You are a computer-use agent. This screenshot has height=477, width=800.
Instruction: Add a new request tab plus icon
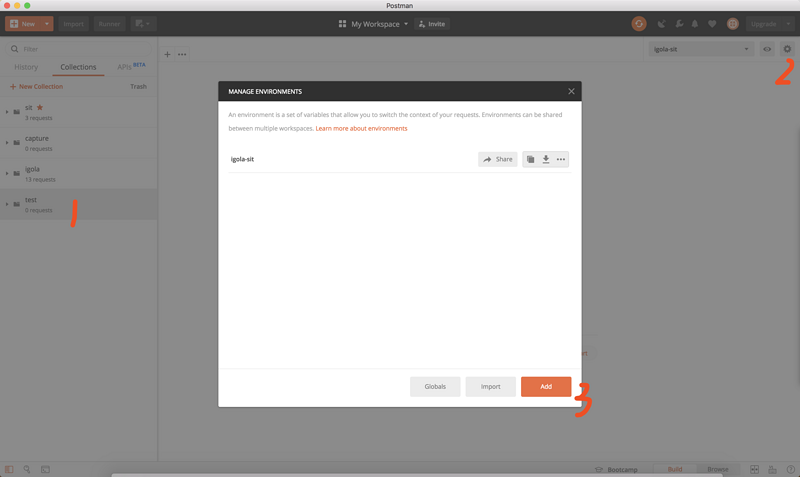coord(167,54)
